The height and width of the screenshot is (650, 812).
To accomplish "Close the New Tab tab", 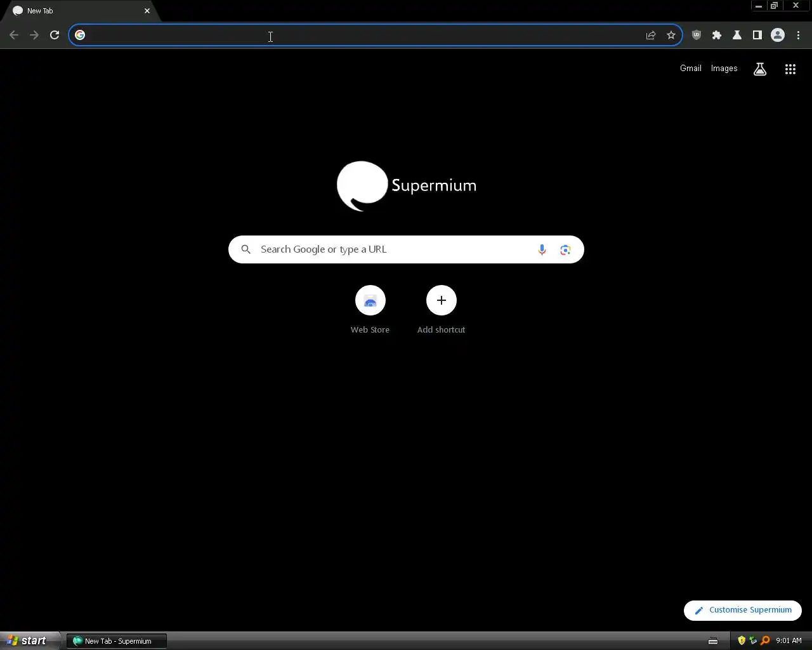I will click(147, 11).
